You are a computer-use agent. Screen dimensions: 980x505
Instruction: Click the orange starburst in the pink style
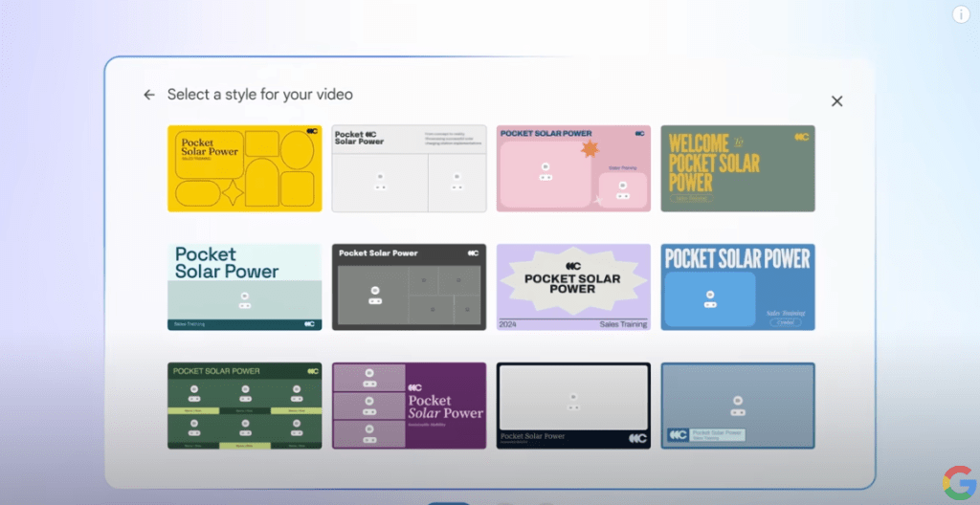pos(589,149)
